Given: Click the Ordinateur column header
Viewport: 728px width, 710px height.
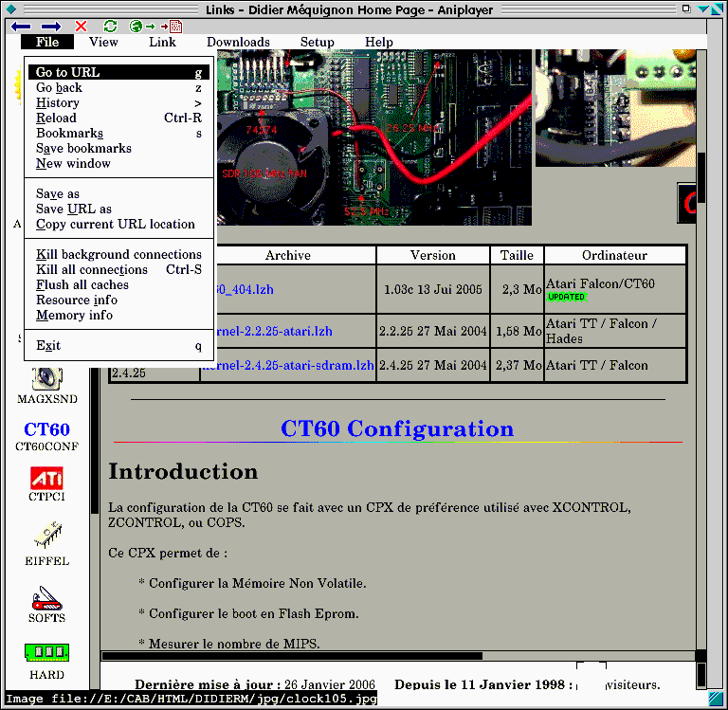Looking at the screenshot, I should pyautogui.click(x=614, y=255).
